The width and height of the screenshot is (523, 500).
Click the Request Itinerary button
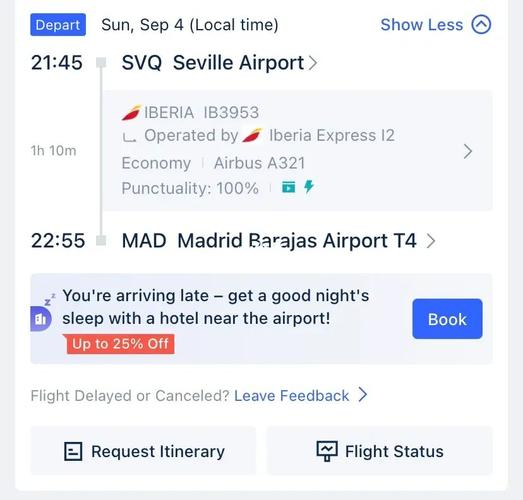pyautogui.click(x=143, y=451)
